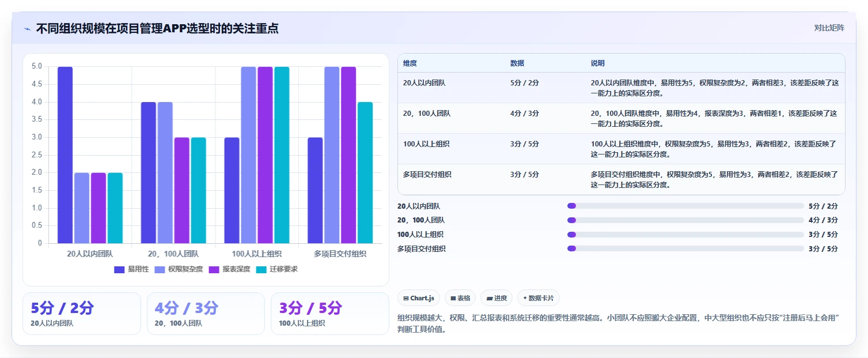Click x-axis label 20人以内团队
Viewport: 868px width, 358px height.
pos(90,254)
